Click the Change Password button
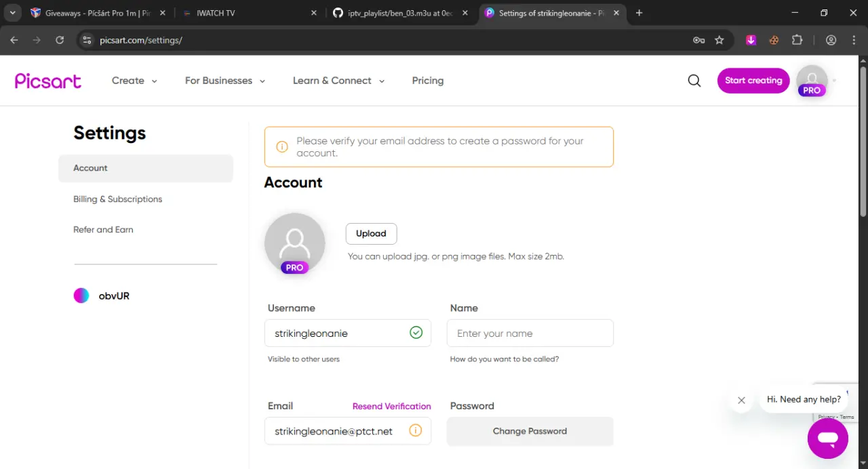 (x=530, y=431)
